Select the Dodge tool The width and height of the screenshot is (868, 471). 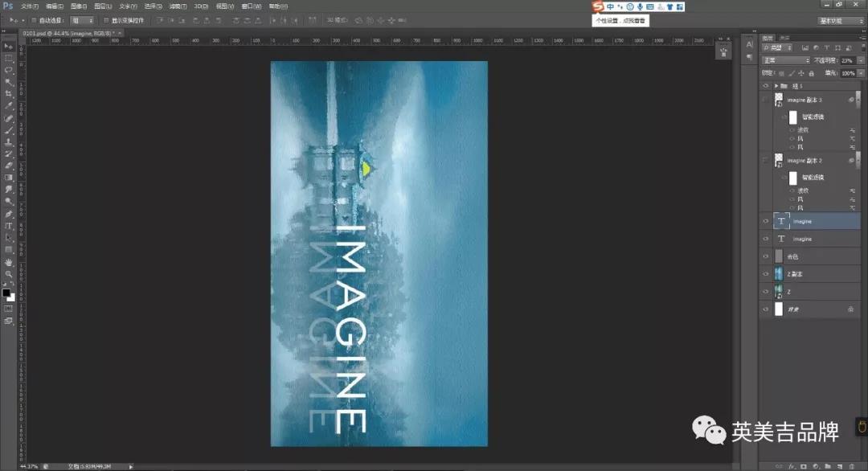tap(8, 202)
